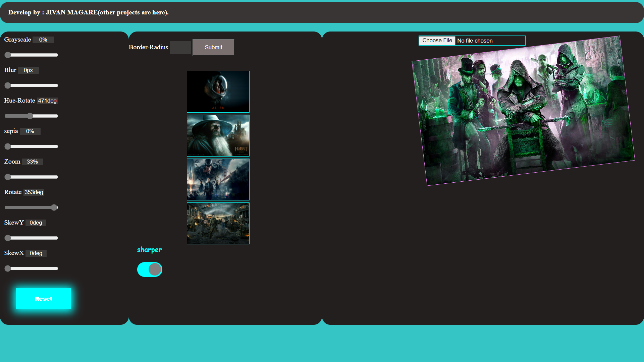The width and height of the screenshot is (644, 362).
Task: Adjust the Rotate slider
Action: pos(31,207)
